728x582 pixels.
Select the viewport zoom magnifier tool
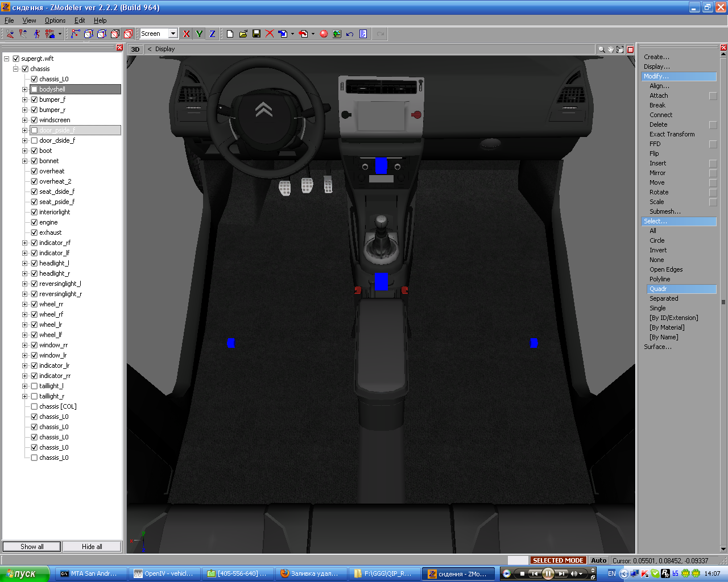pyautogui.click(x=601, y=49)
